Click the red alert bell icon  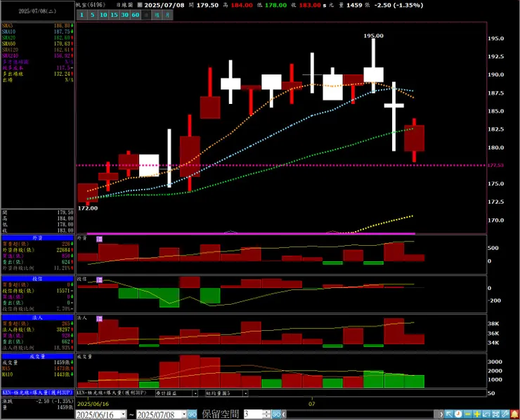514,414
